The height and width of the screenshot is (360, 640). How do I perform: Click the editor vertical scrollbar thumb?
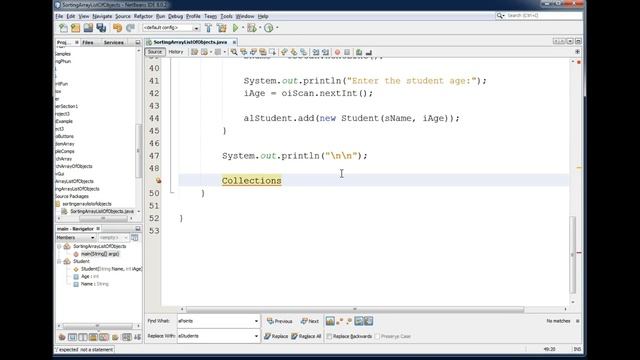pyautogui.click(x=573, y=255)
